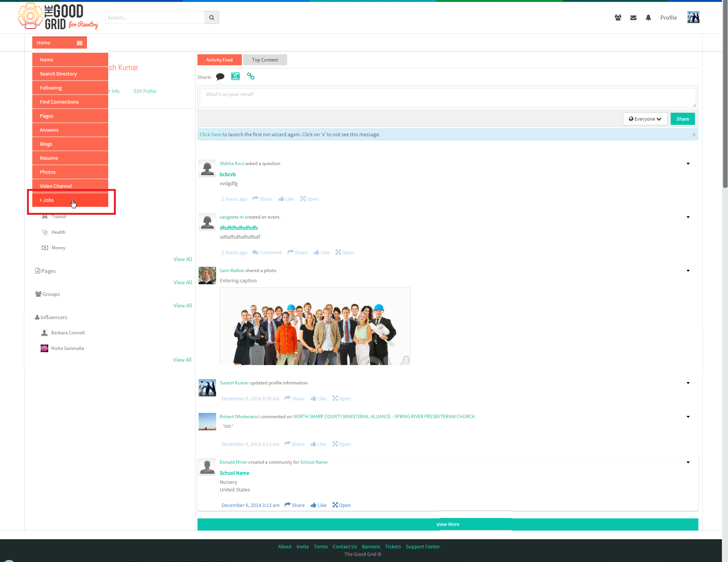
Task: Dismiss the first run wizard message
Action: point(694,135)
